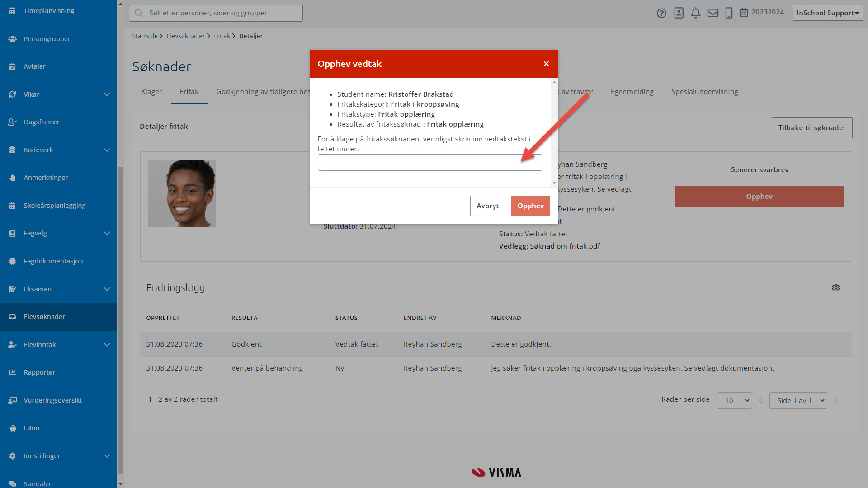Click Generer svarbrev button
The width and height of the screenshot is (868, 488).
(759, 170)
